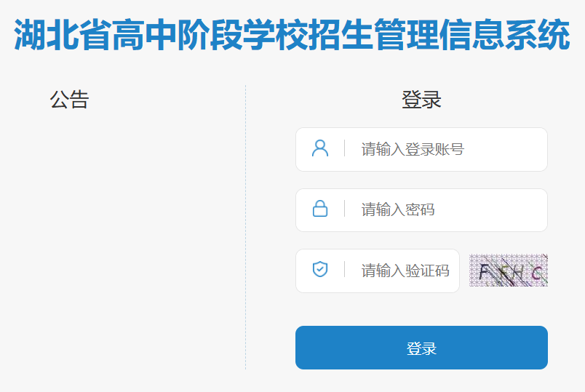
Task: Click the empty announcement area below 公告
Action: tap(123, 239)
